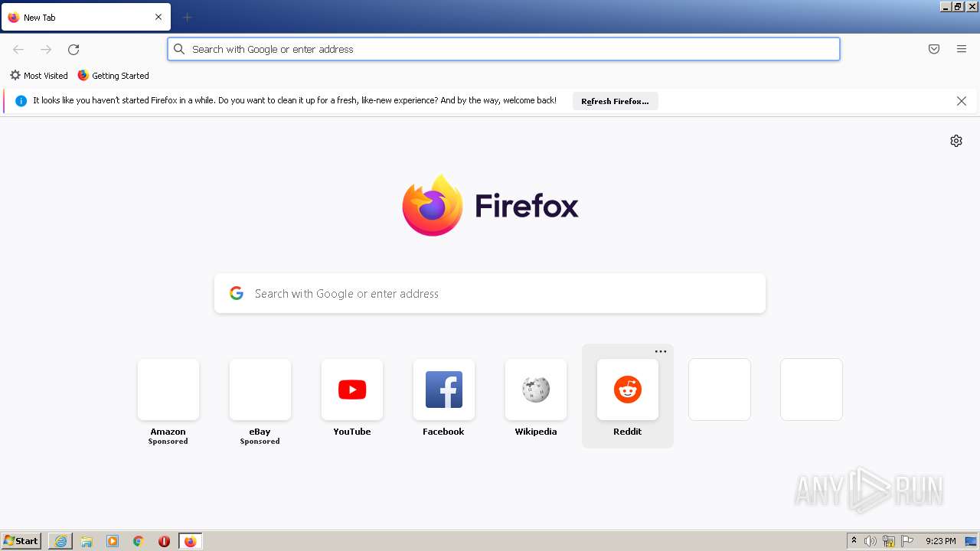
Task: Open Most Visited bookmarks folder
Action: [x=38, y=76]
